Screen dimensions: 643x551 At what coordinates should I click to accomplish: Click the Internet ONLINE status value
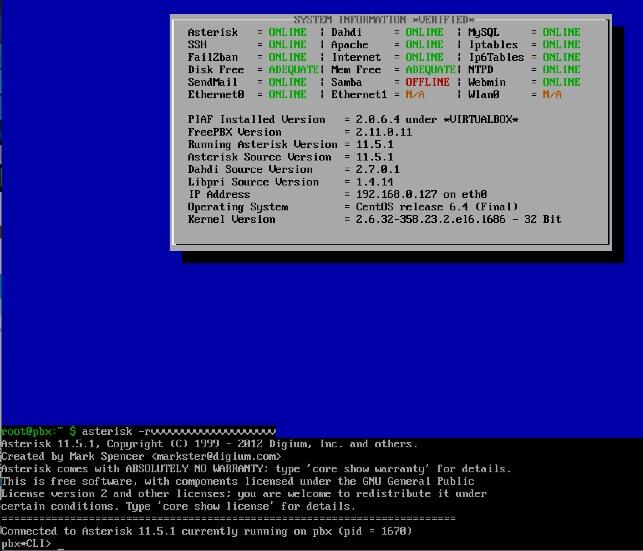424,57
